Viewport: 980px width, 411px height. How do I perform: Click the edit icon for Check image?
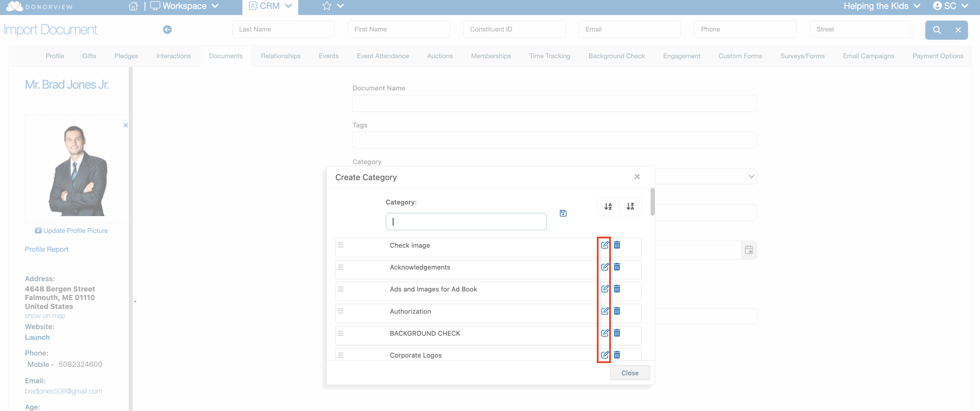pos(604,245)
